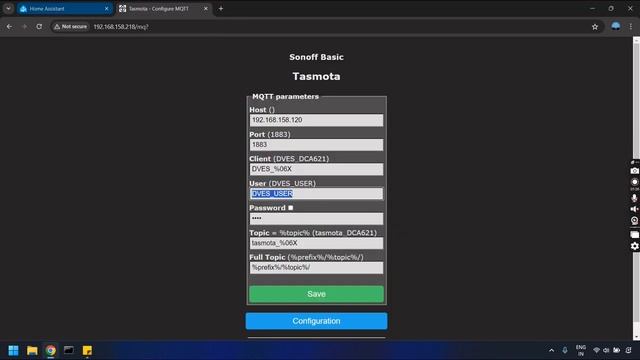
Task: Click the User input field
Action: tap(316, 193)
